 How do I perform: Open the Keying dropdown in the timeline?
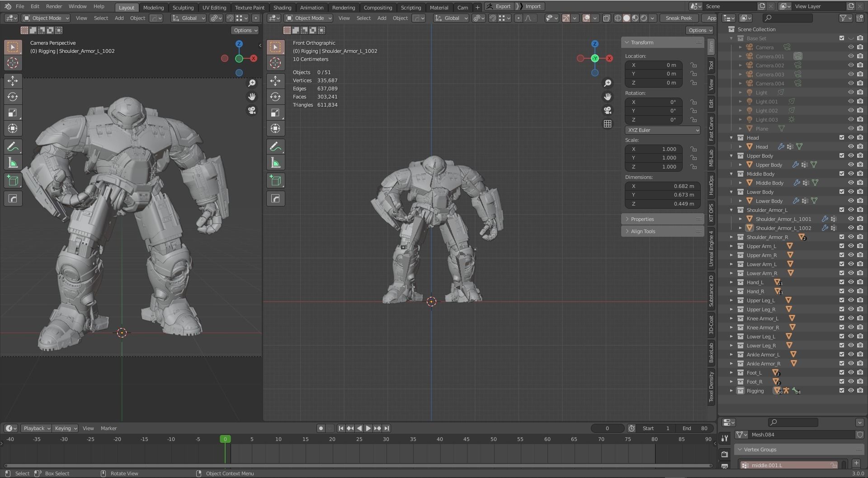tap(66, 428)
